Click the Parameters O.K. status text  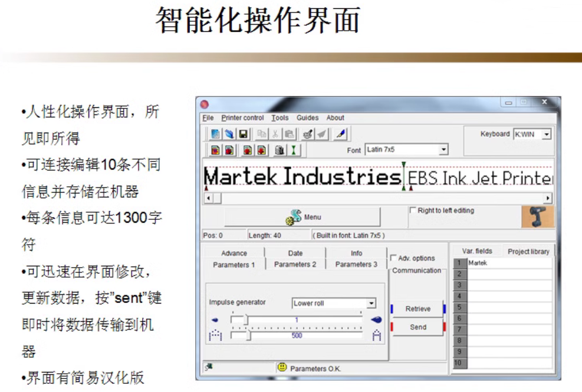pos(315,368)
